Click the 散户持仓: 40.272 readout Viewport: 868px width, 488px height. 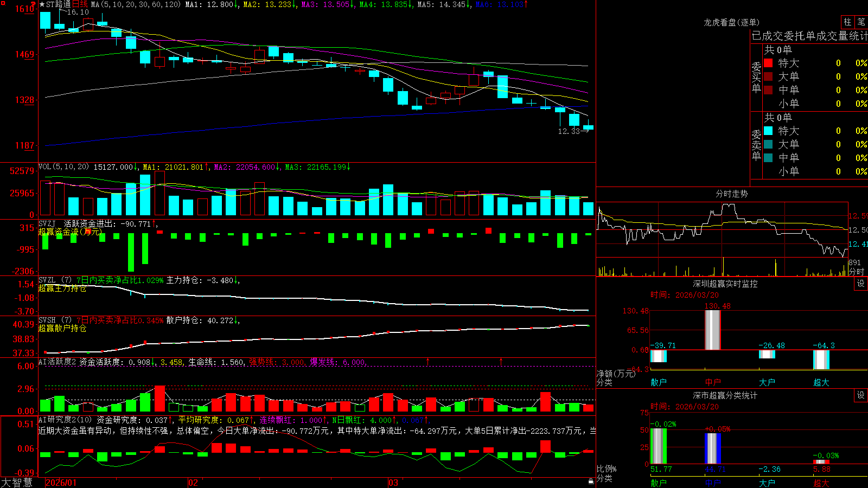coord(200,320)
